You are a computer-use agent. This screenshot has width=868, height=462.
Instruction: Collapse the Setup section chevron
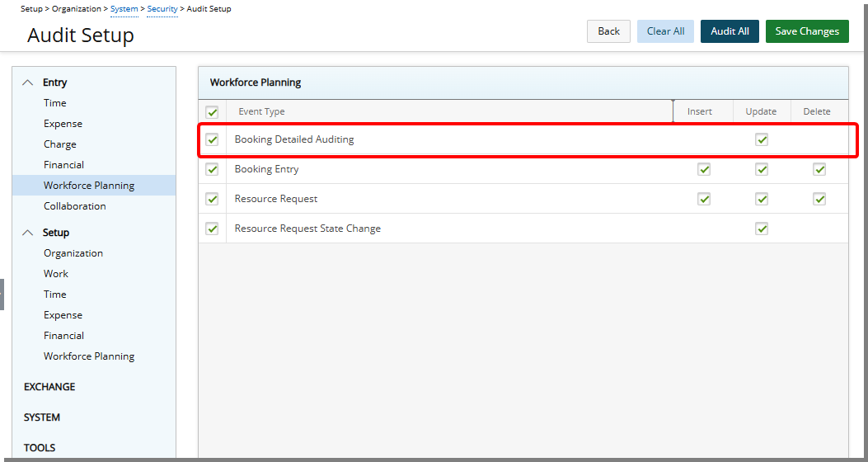click(27, 233)
